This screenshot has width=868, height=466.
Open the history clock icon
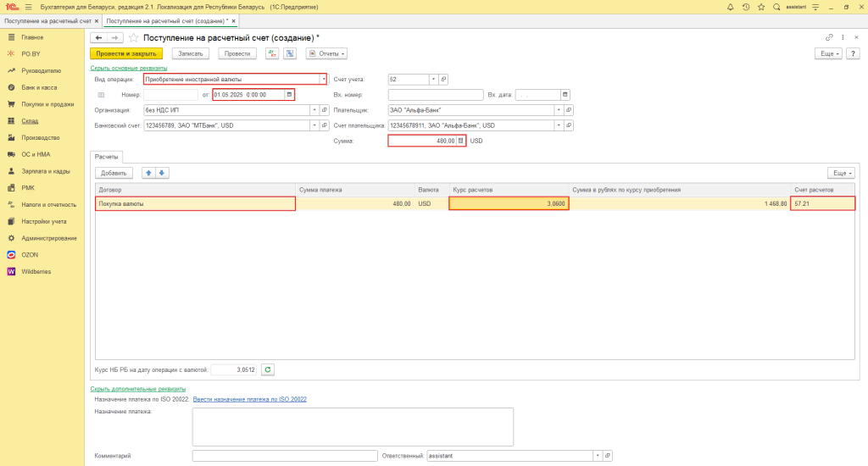click(746, 7)
